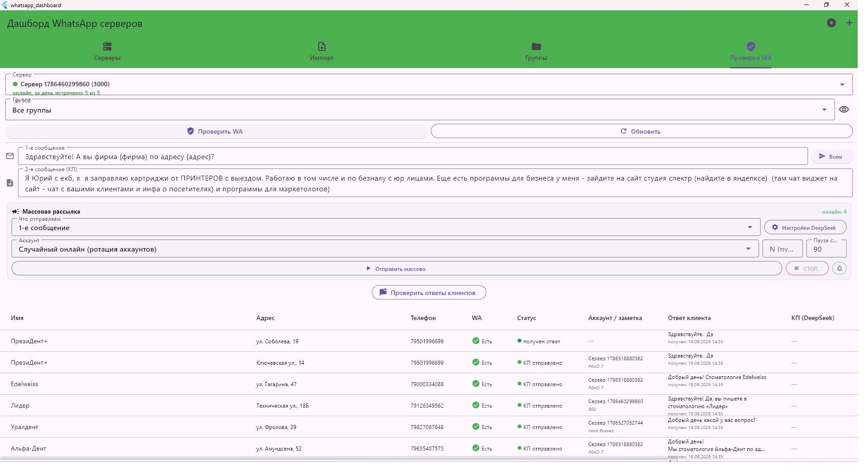Click the address ул. Амундсена, 52
Viewport: 868px width, 476px height.
click(x=279, y=448)
